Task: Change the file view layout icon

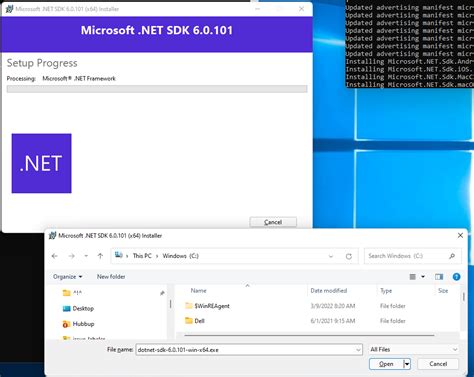Action: 412,277
